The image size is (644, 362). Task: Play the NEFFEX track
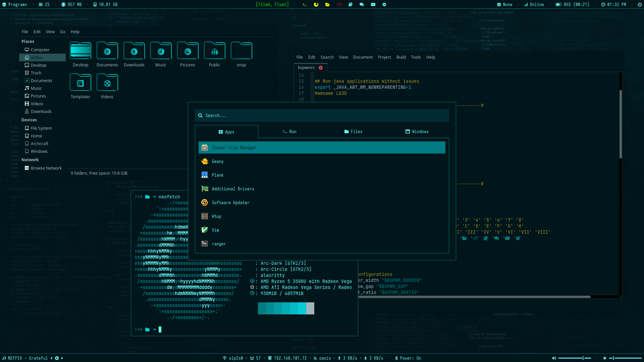[57, 358]
